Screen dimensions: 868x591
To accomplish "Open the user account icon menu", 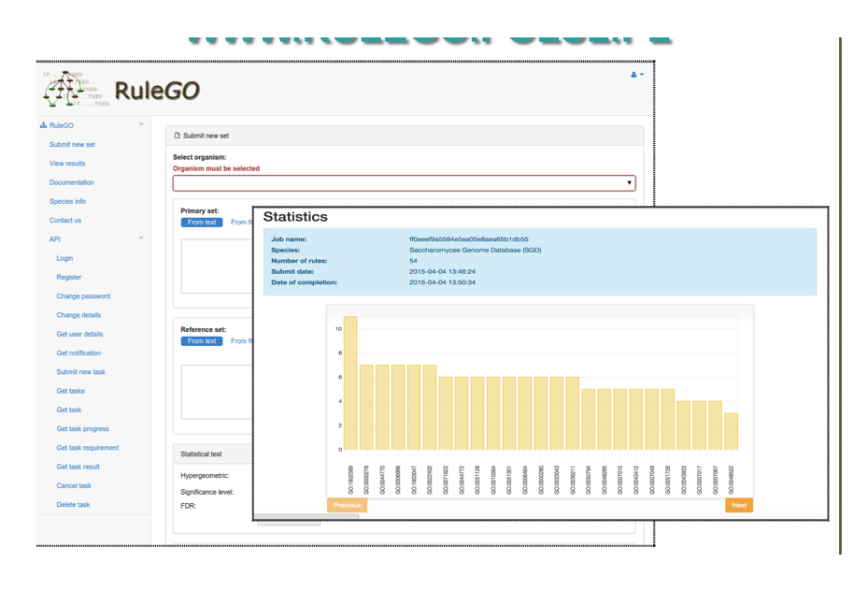I will pos(637,75).
